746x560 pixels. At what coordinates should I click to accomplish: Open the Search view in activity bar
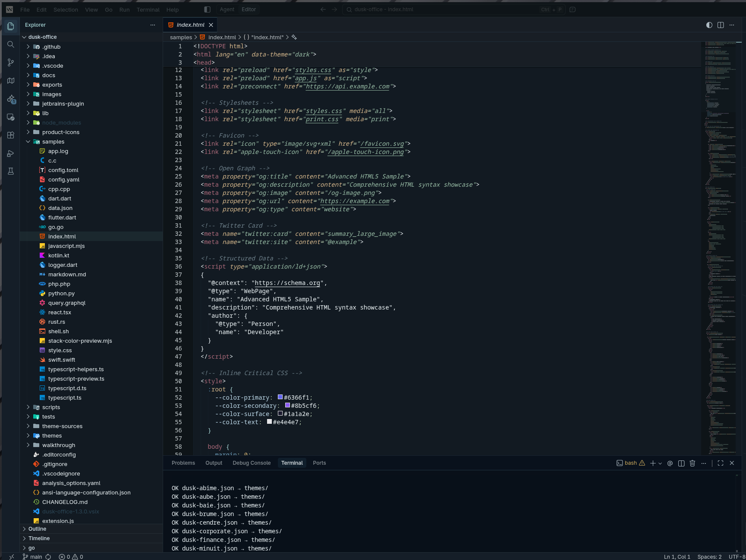pos(11,44)
